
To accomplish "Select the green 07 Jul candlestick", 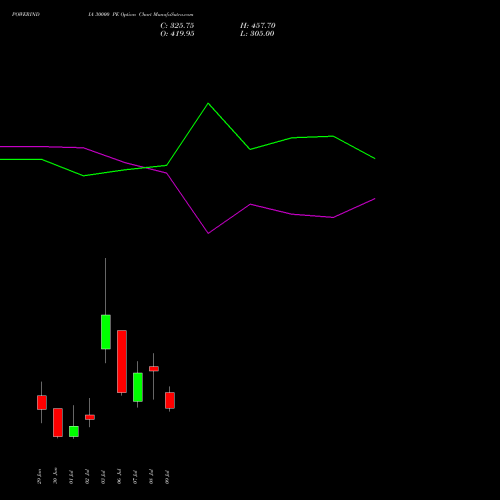I will coord(138,387).
